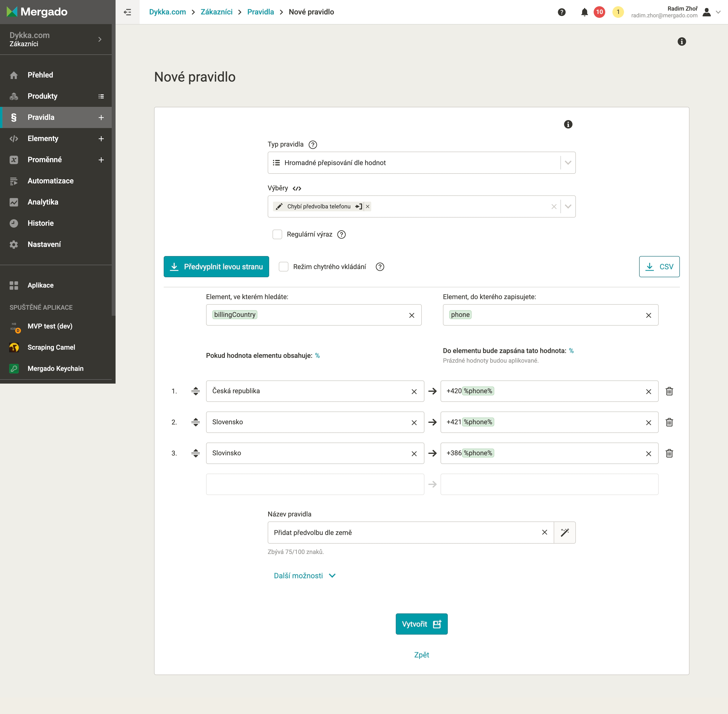Click the magic wand name generator icon
This screenshot has height=714, width=728.
pyautogui.click(x=565, y=533)
